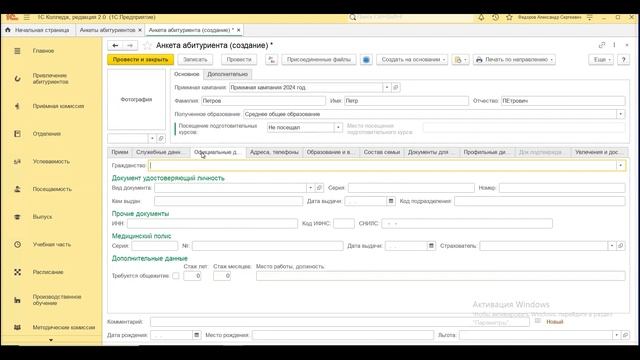This screenshot has height=360, width=640.
Task: Click Присоединенные файлы button
Action: 319,60
